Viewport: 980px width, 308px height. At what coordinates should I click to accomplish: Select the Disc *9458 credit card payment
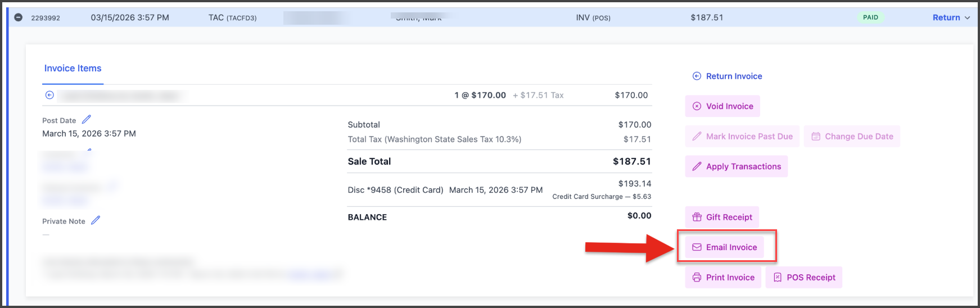coord(395,190)
